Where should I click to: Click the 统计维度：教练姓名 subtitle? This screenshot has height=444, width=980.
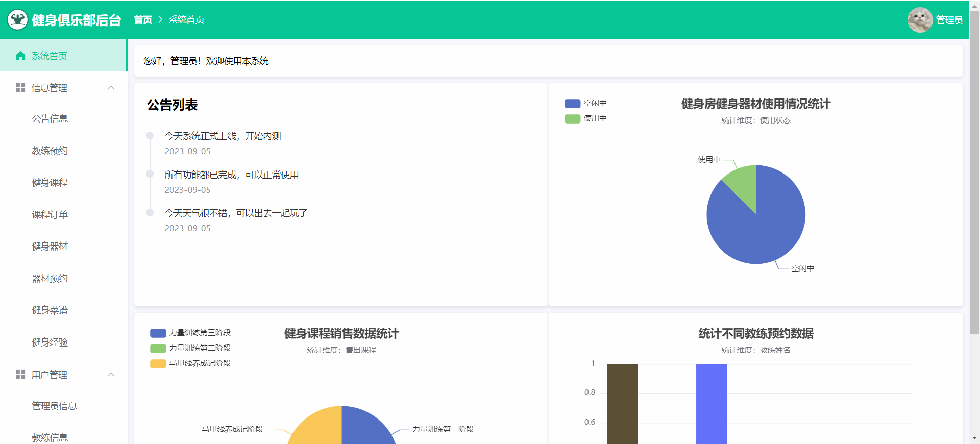(x=756, y=350)
